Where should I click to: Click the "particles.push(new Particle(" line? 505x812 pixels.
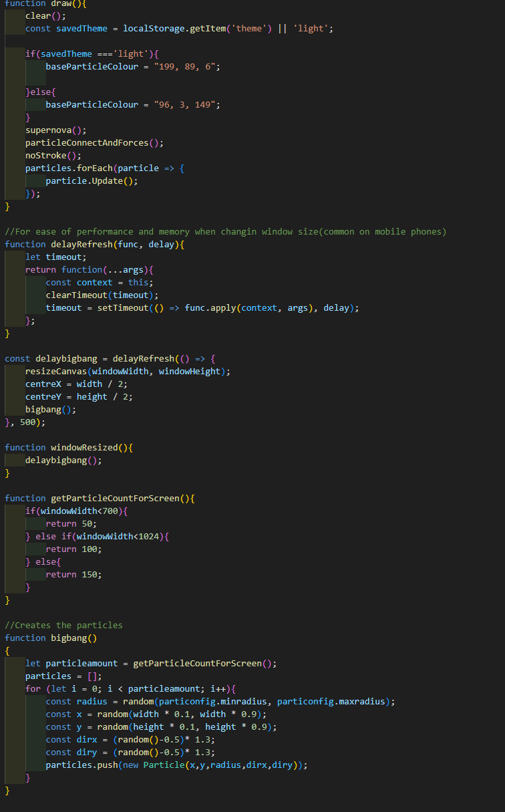(x=176, y=765)
